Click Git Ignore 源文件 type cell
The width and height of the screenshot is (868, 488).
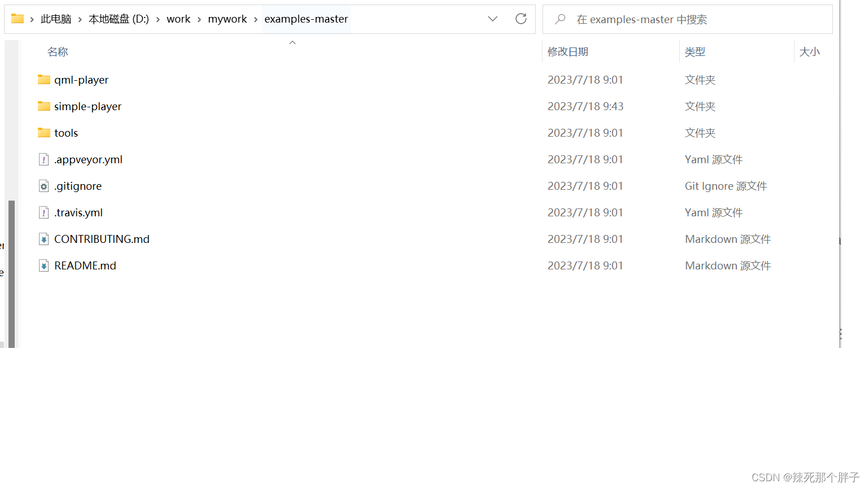point(726,186)
